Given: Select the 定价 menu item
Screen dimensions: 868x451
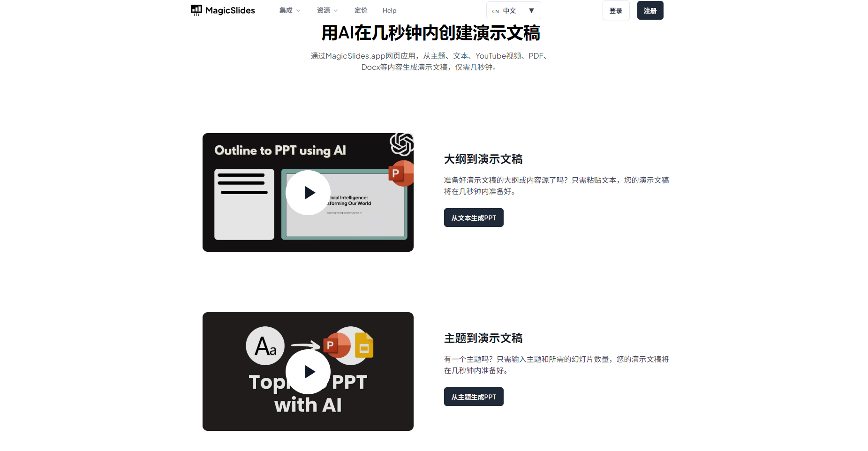Looking at the screenshot, I should click(361, 10).
